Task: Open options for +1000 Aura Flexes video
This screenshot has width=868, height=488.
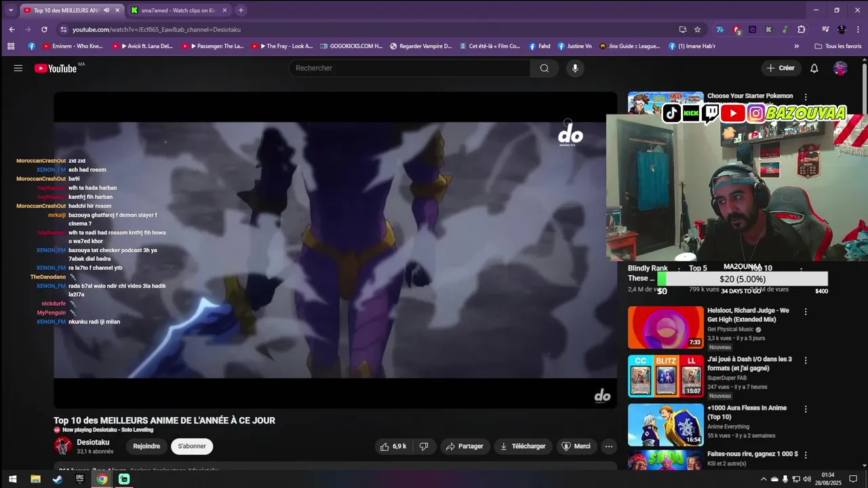Action: [x=806, y=409]
